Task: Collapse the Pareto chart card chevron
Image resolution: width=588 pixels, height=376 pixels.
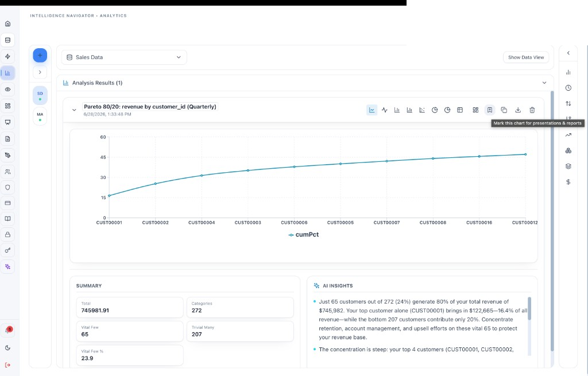Action: coord(74,110)
